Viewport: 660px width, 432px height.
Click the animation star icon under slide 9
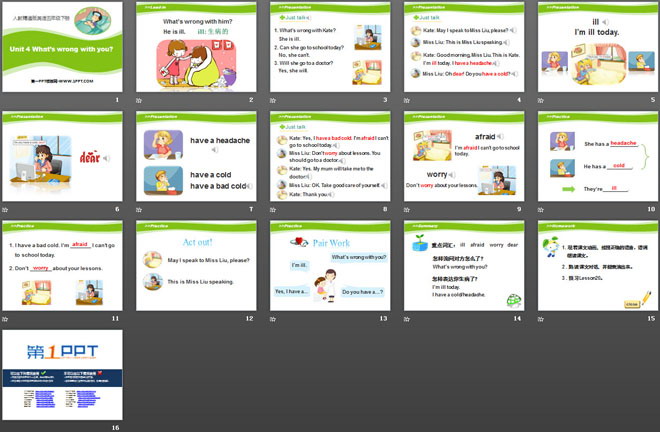(x=407, y=210)
